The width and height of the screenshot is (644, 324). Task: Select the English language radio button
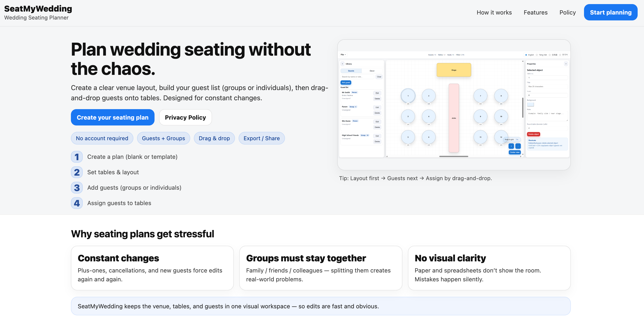pyautogui.click(x=526, y=55)
